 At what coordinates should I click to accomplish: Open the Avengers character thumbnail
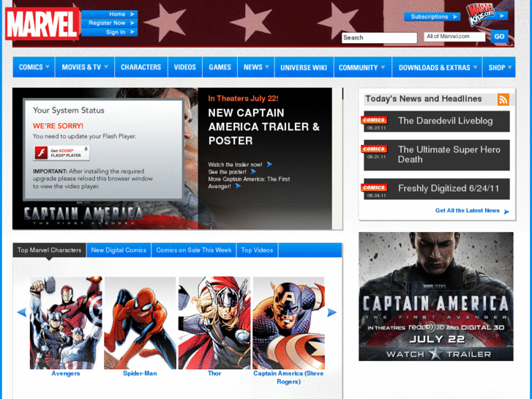tap(66, 323)
